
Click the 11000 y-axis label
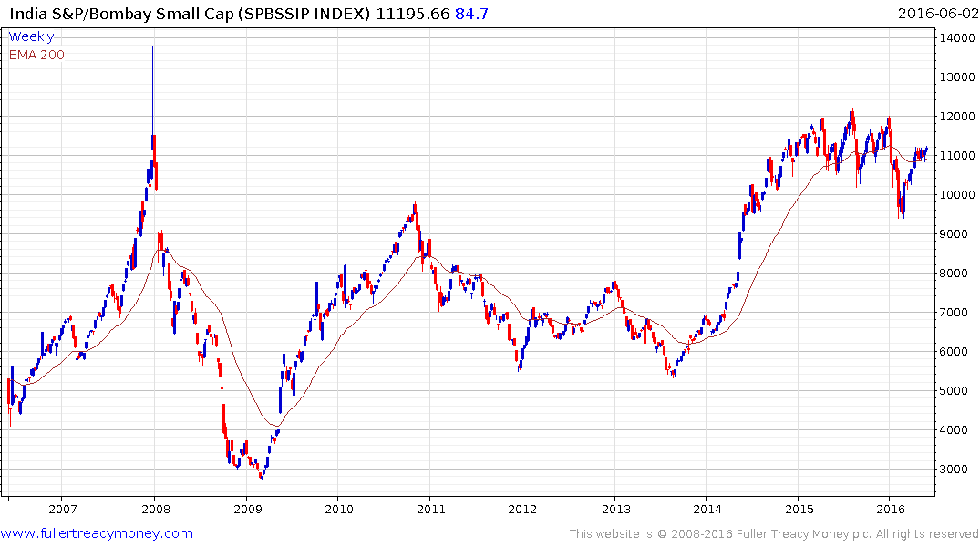pyautogui.click(x=957, y=156)
